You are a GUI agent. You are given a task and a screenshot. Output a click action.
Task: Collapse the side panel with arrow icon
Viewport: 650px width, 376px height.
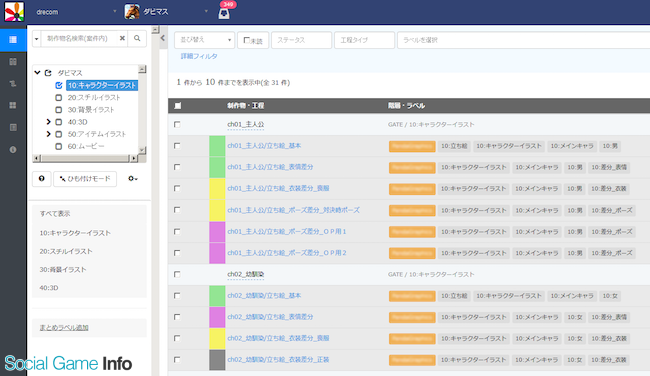(163, 38)
